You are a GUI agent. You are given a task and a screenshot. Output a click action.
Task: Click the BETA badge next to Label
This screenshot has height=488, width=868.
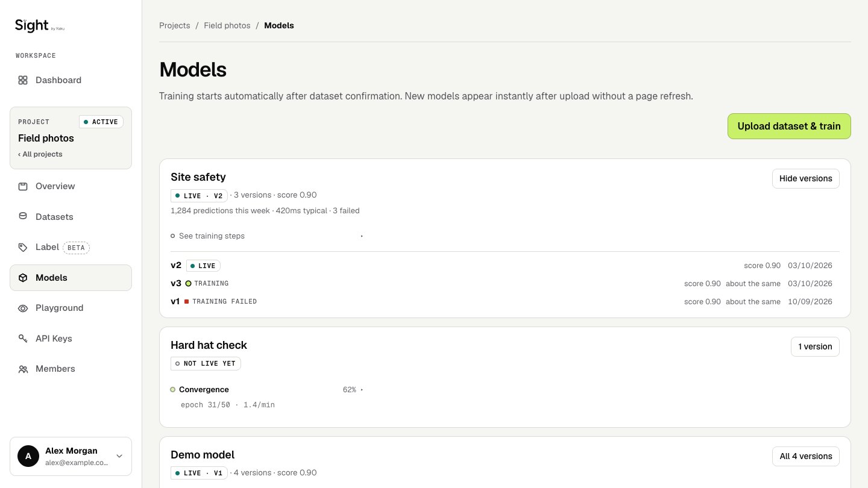tap(77, 248)
